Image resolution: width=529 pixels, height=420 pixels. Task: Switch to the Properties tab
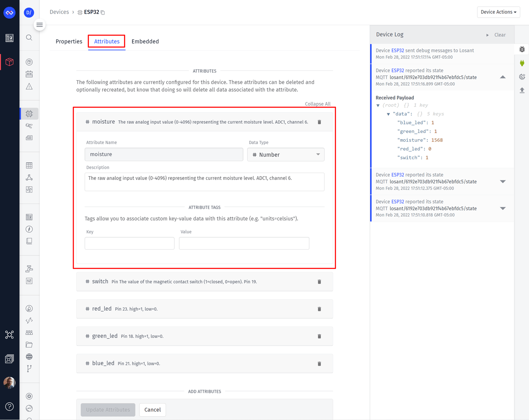point(69,41)
